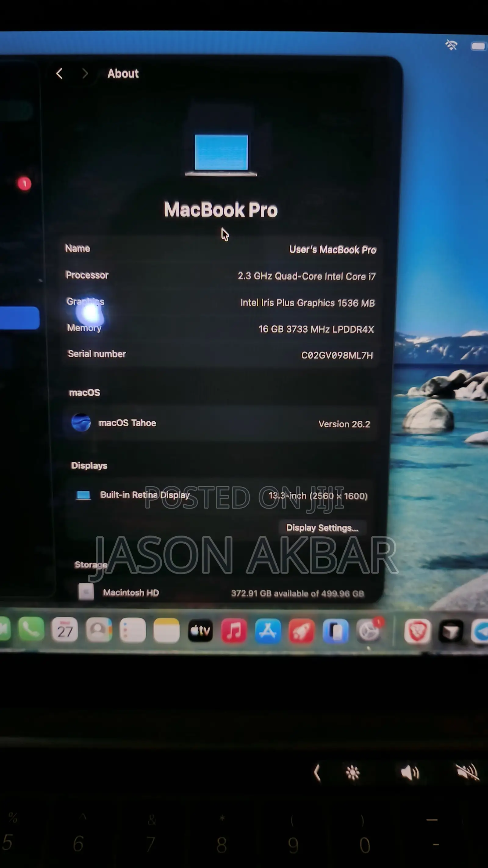Click the Built-in Retina Display icon
488x868 pixels.
84,495
